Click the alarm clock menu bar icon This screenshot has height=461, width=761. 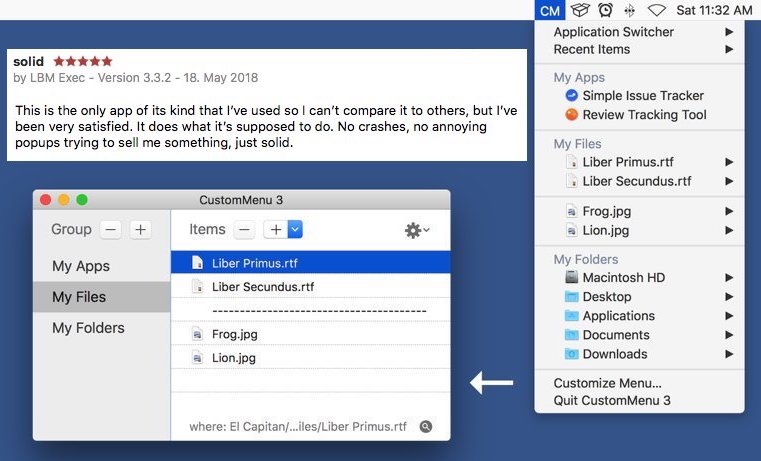pyautogui.click(x=605, y=10)
